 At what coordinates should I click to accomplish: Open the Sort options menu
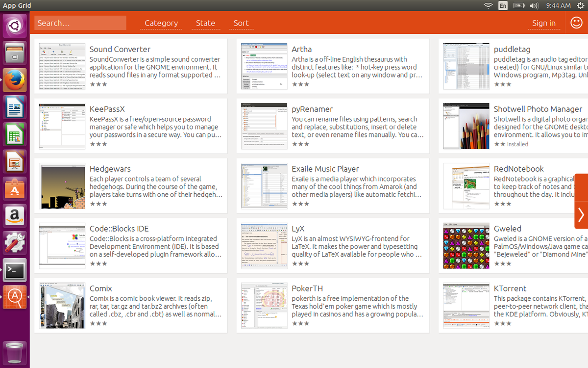(241, 23)
